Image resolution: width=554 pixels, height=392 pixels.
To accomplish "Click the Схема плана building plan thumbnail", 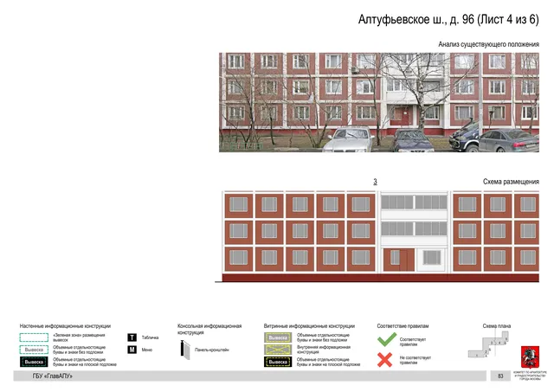I will click(488, 344).
